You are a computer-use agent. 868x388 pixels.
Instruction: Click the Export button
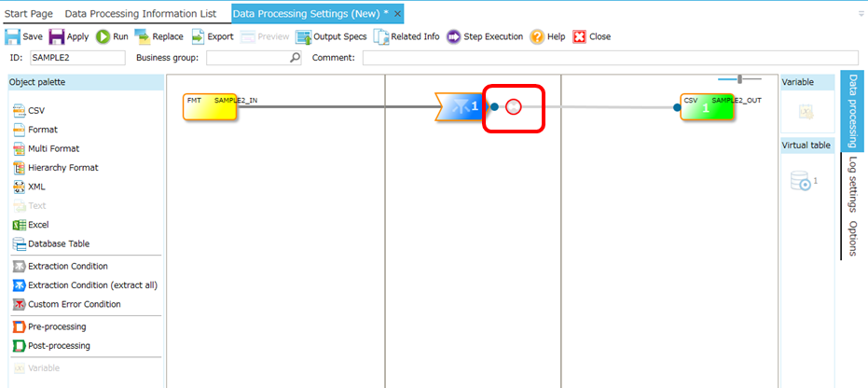pyautogui.click(x=214, y=36)
